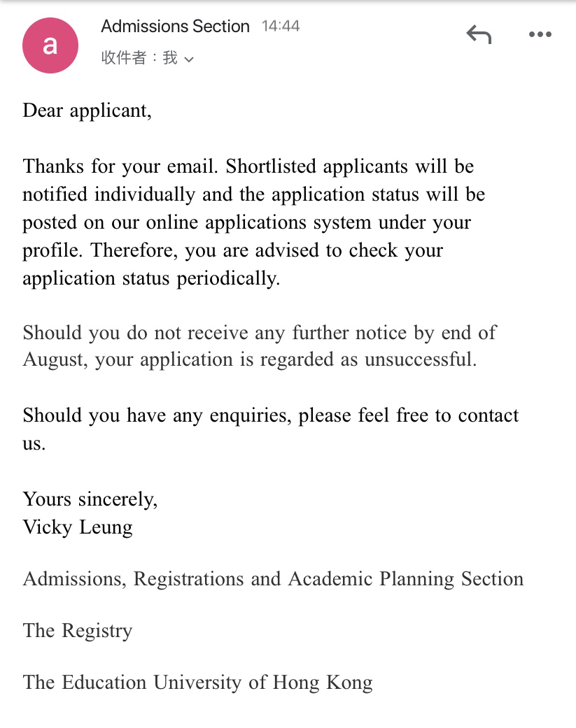The height and width of the screenshot is (728, 576).
Task: Click the 'Yours sincerely,' closing line
Action: coord(90,499)
